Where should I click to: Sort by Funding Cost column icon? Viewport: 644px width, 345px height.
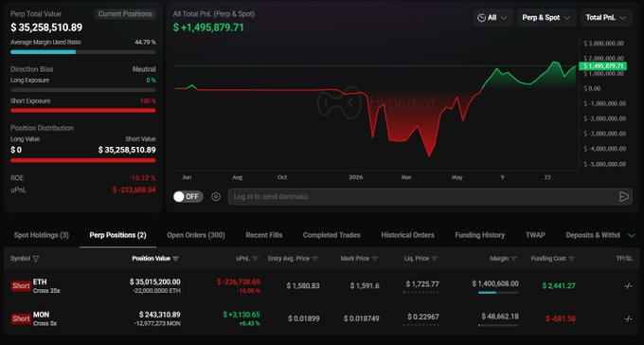point(571,259)
